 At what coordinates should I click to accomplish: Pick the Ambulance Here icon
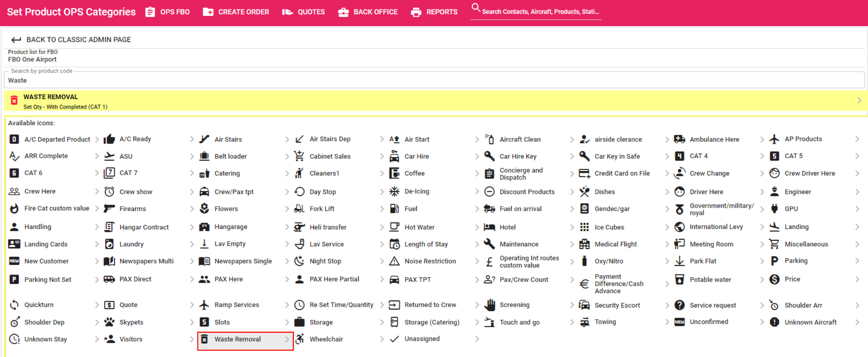pyautogui.click(x=679, y=139)
